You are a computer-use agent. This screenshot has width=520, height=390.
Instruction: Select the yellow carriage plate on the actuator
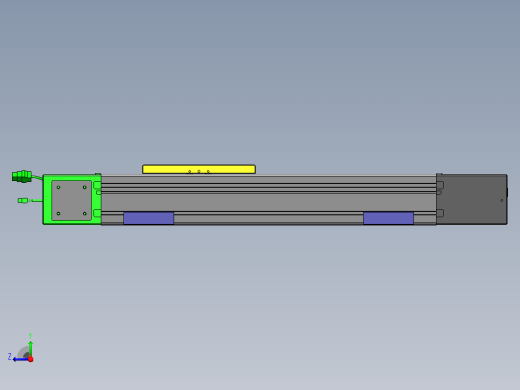pos(199,169)
